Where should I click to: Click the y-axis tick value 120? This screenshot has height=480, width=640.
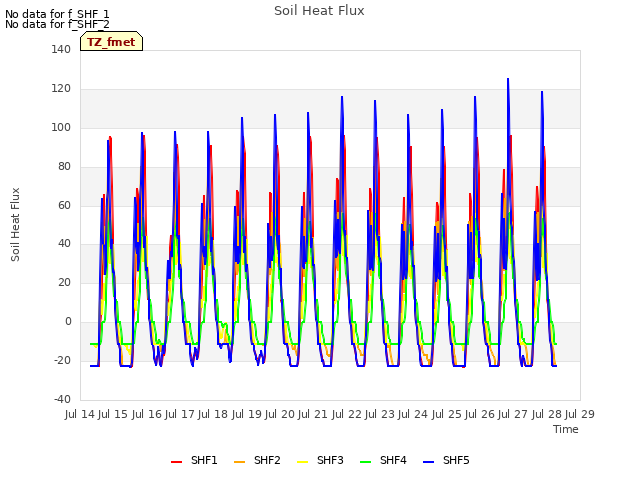(x=61, y=89)
